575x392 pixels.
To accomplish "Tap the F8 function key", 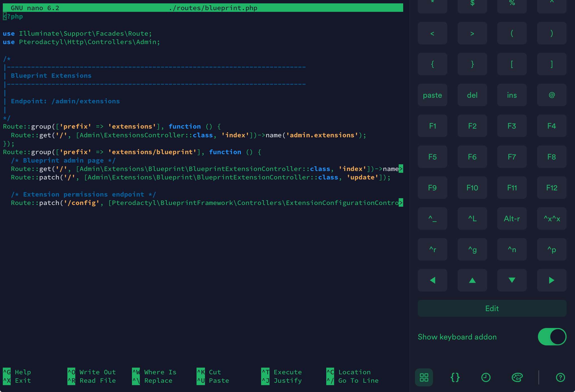I will coord(552,157).
